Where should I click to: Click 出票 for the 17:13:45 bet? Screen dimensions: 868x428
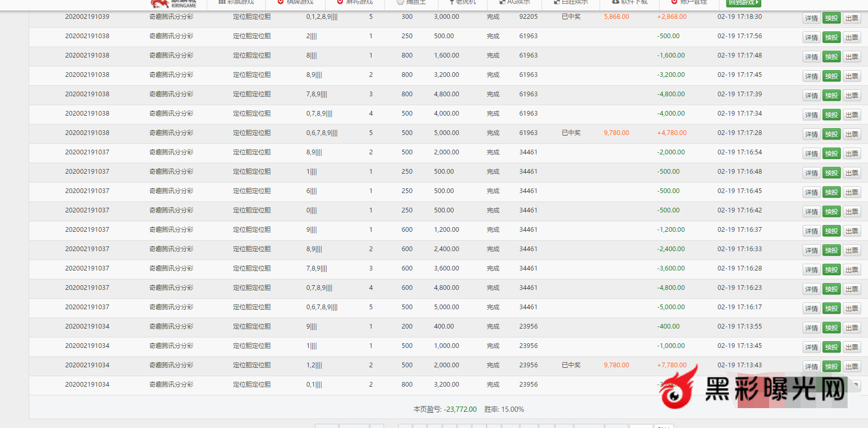pos(852,347)
